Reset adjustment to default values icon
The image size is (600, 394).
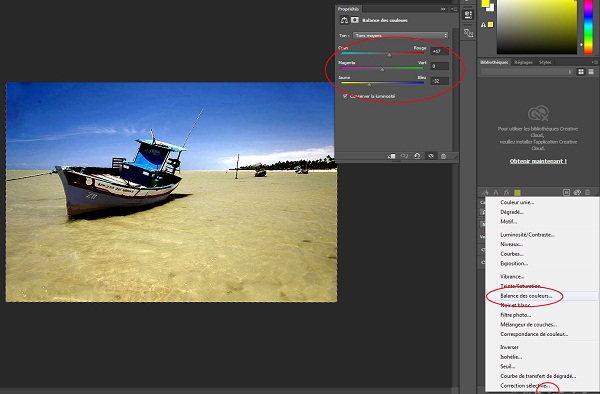[x=417, y=156]
